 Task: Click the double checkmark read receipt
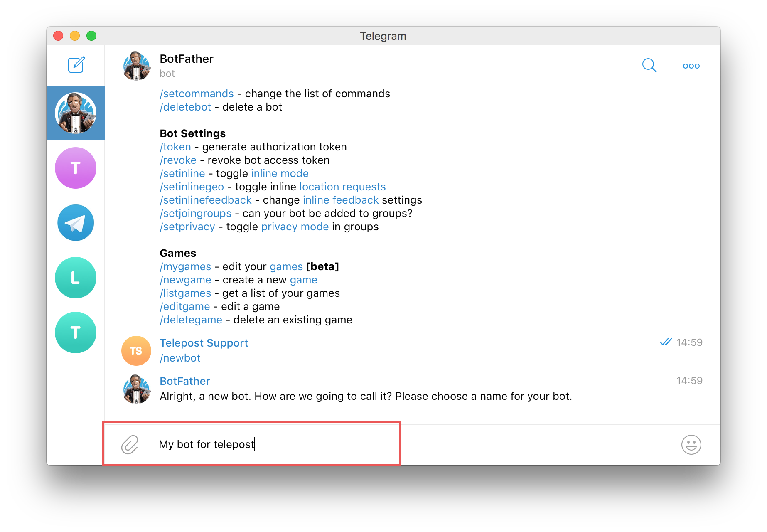(x=666, y=342)
